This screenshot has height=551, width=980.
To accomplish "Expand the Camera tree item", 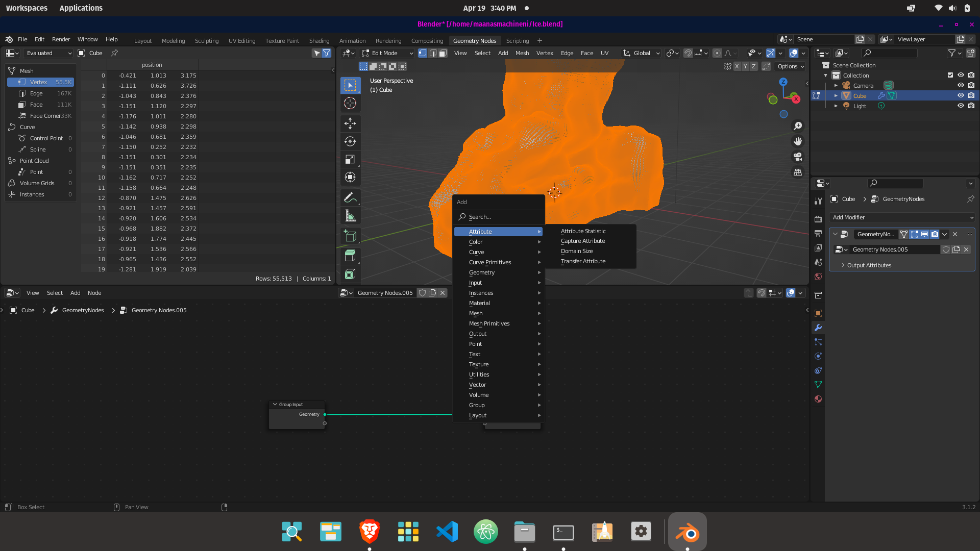I will tap(836, 86).
